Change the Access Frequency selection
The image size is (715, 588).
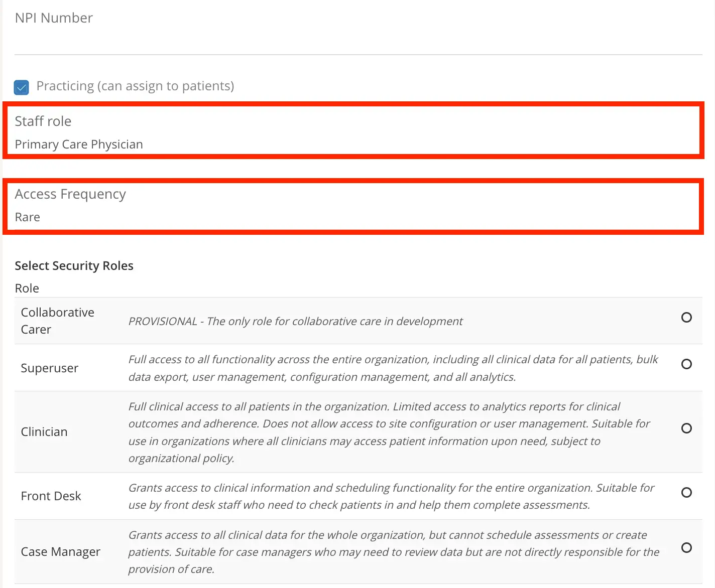coord(351,206)
